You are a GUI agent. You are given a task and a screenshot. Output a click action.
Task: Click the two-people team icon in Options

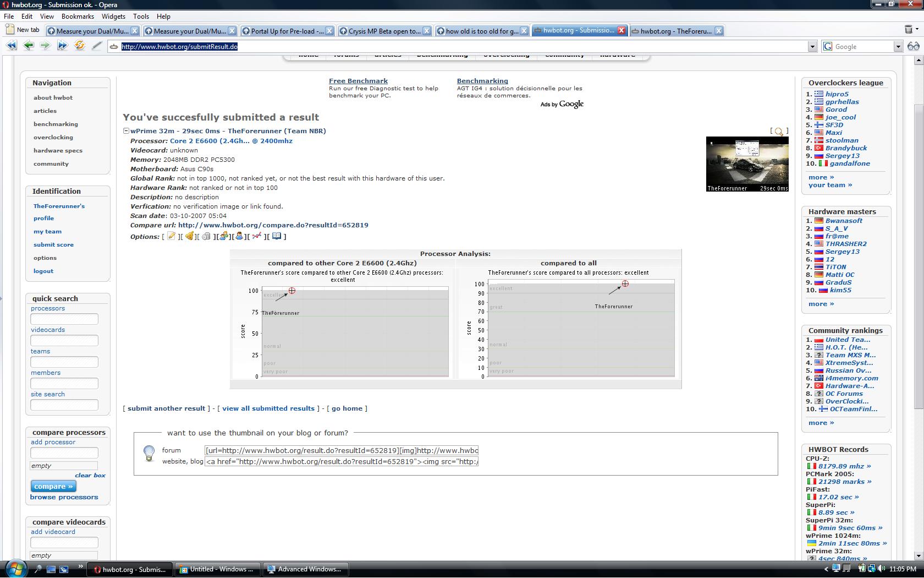click(x=223, y=236)
